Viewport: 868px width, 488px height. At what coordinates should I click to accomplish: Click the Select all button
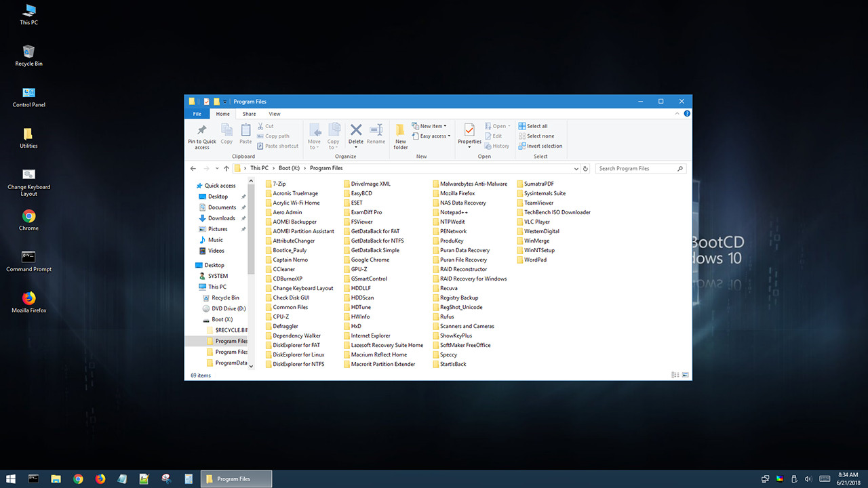(533, 126)
